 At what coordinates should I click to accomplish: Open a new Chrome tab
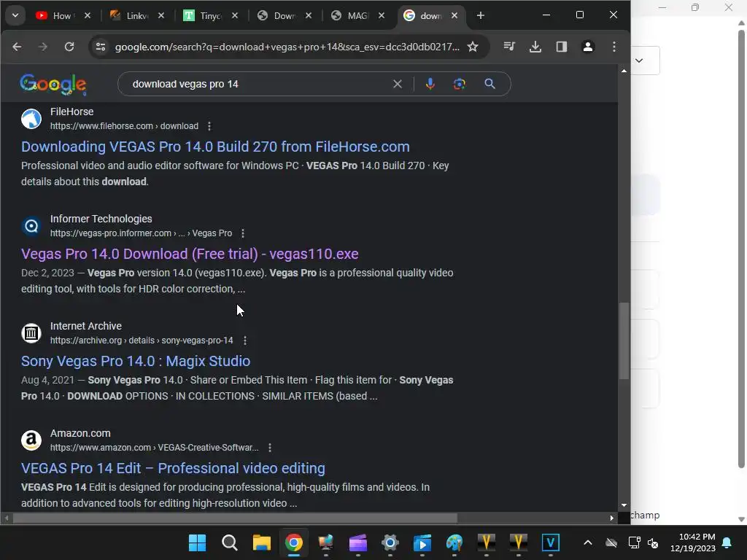481,16
